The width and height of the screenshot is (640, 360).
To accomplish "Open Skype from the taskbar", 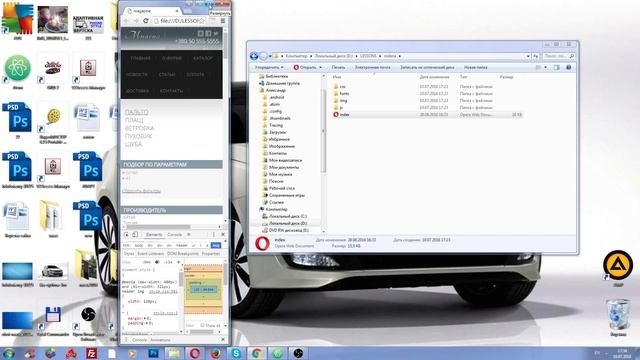I will click(x=236, y=353).
